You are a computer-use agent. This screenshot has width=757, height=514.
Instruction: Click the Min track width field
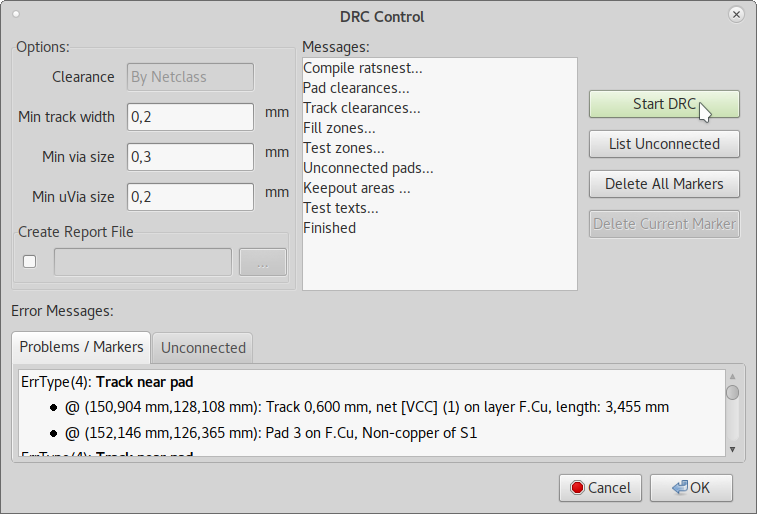[190, 117]
